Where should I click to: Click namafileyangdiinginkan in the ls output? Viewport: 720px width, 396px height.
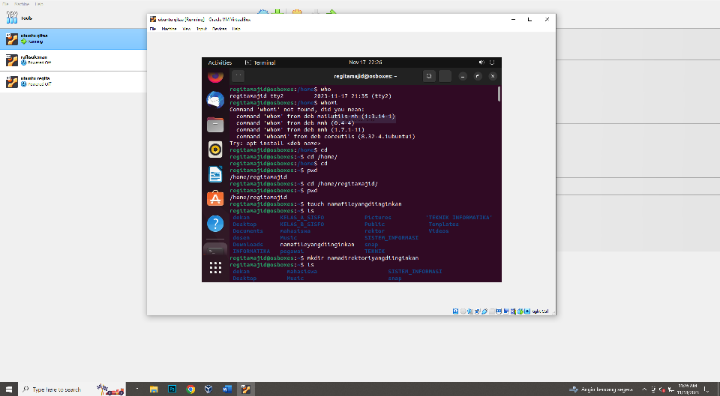pyautogui.click(x=317, y=244)
